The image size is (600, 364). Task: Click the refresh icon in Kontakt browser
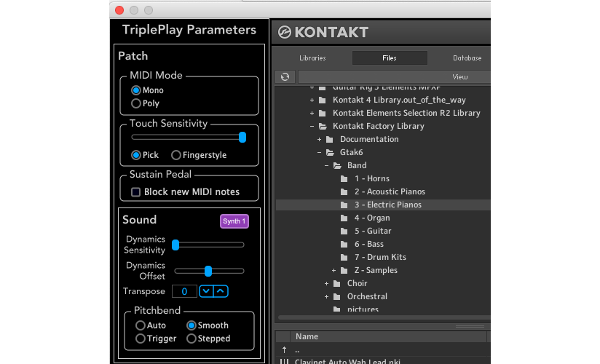285,76
